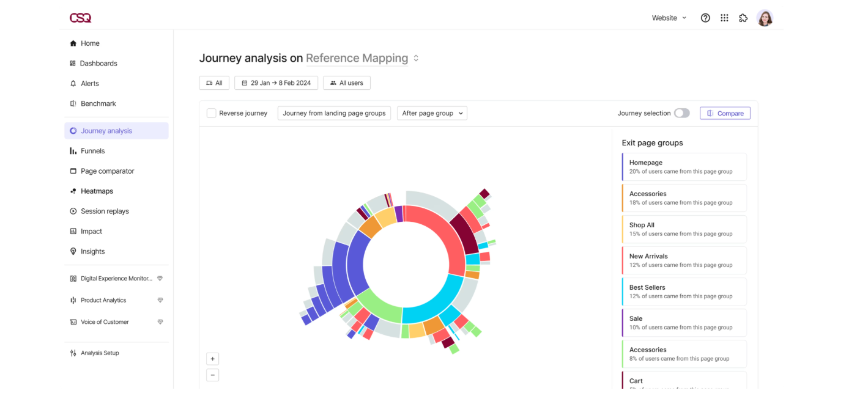Open the apps grid icon

click(x=724, y=18)
